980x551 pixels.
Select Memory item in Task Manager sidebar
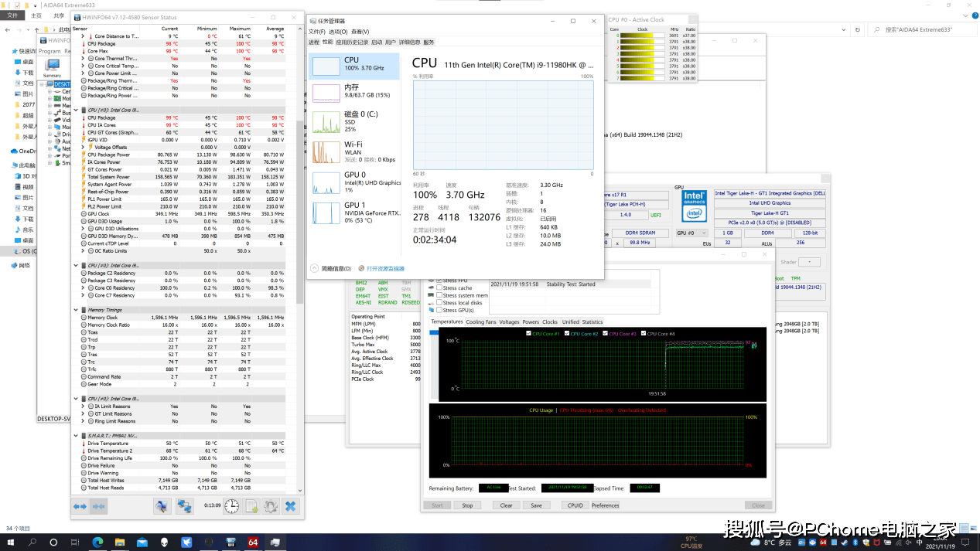tap(354, 94)
